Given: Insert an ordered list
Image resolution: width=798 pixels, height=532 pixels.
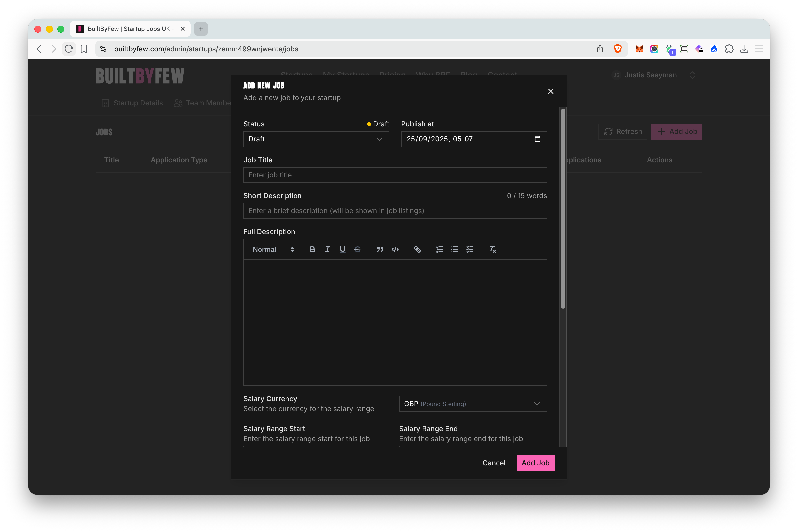Looking at the screenshot, I should [x=440, y=249].
